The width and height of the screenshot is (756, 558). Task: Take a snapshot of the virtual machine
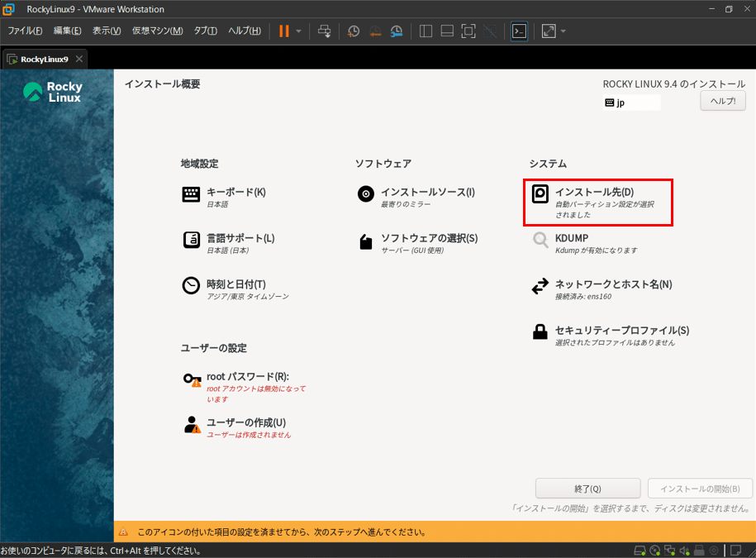[x=354, y=31]
